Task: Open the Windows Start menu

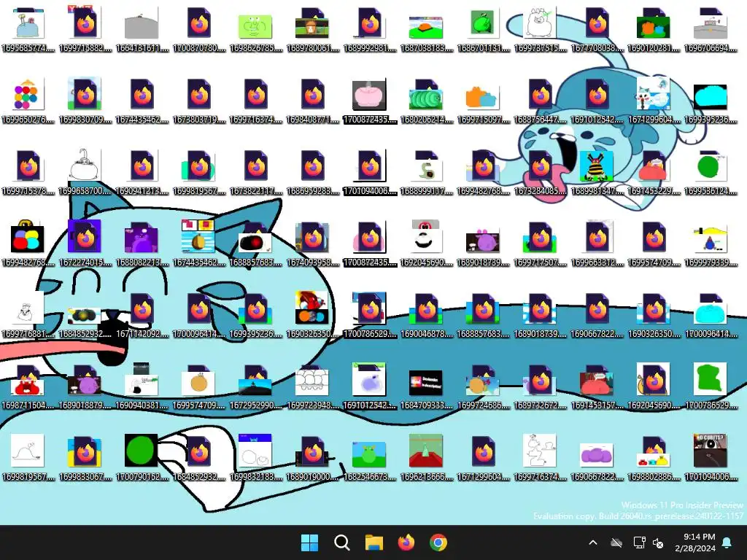Action: coord(309,542)
